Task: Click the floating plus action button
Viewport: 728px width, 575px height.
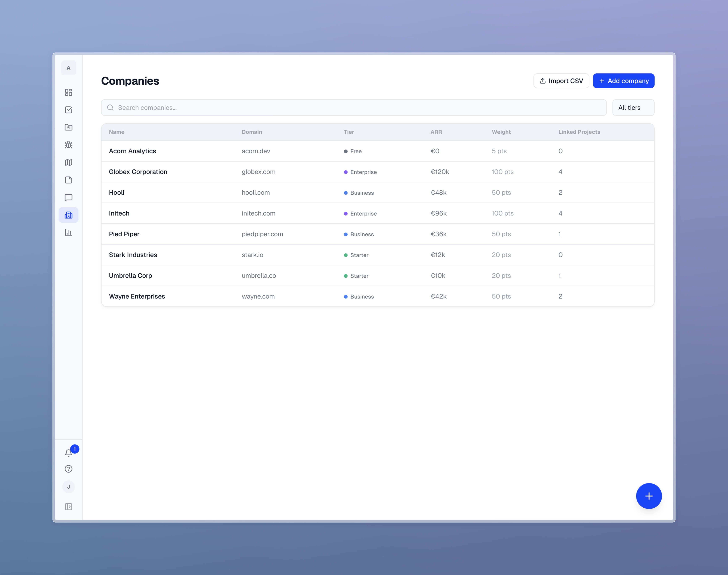Action: 649,496
